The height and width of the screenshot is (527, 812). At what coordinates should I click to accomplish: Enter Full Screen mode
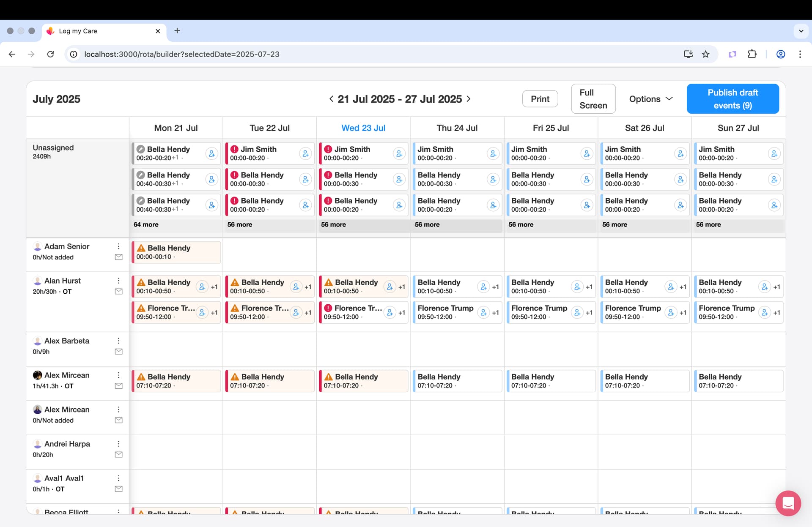click(593, 99)
